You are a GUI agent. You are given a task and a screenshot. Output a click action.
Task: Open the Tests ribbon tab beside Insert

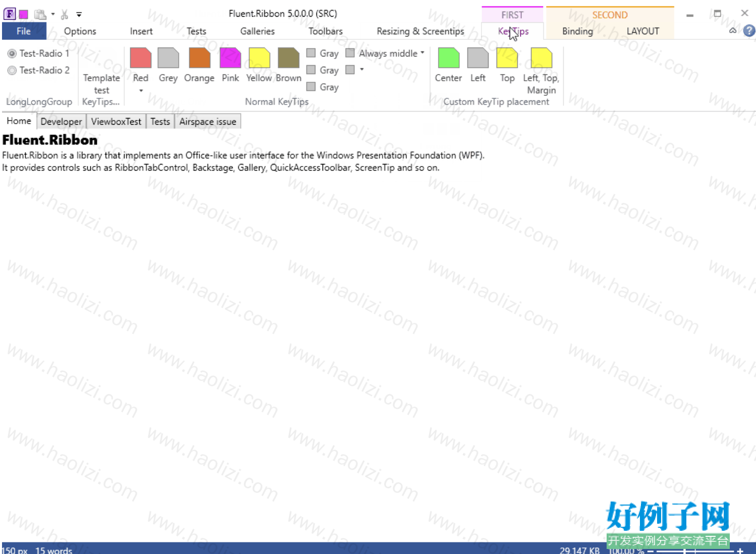pyautogui.click(x=196, y=31)
